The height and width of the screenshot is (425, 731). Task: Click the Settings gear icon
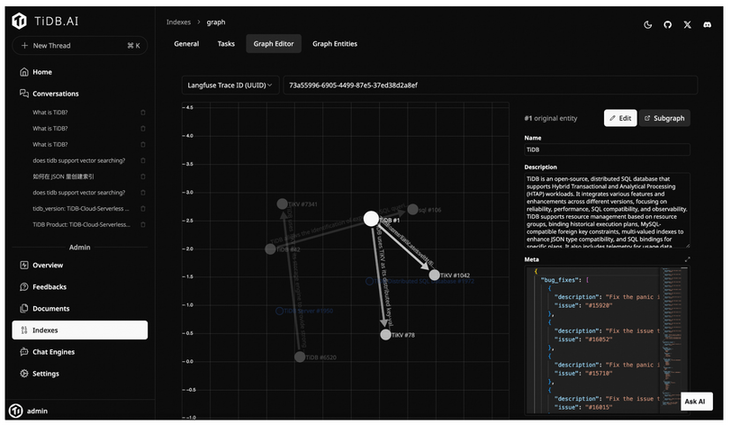click(24, 373)
